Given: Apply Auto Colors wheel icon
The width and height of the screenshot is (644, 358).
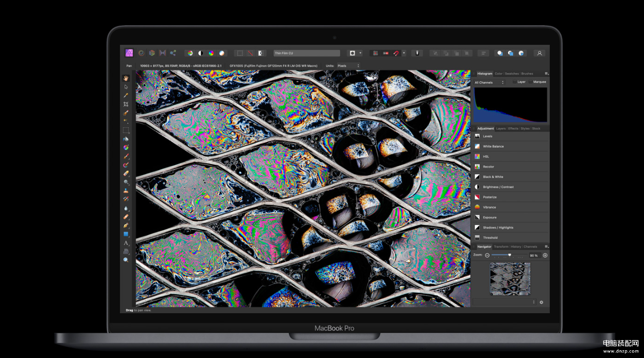Looking at the screenshot, I should point(211,53).
